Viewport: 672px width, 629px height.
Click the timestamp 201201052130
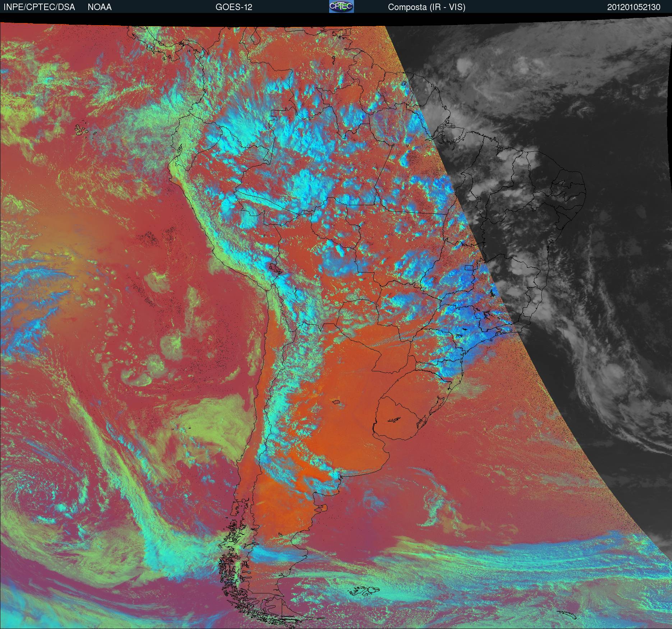pyautogui.click(x=634, y=7)
